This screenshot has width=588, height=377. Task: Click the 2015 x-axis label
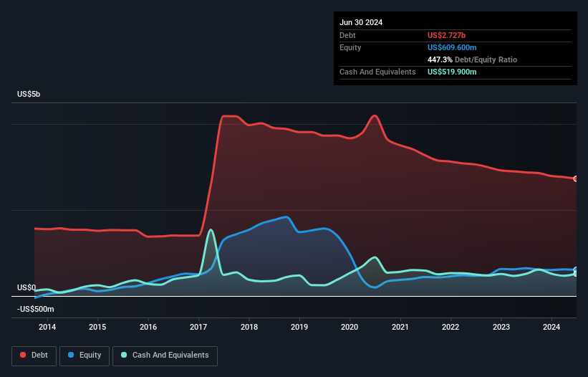pyautogui.click(x=97, y=327)
